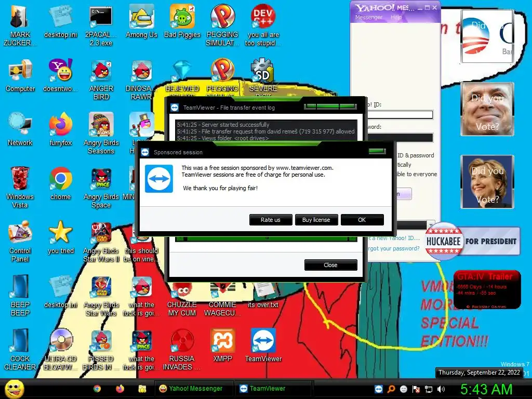The image size is (532, 399).
Task: Open the MARK ZUCKER... desktop icon
Action: pyautogui.click(x=20, y=24)
